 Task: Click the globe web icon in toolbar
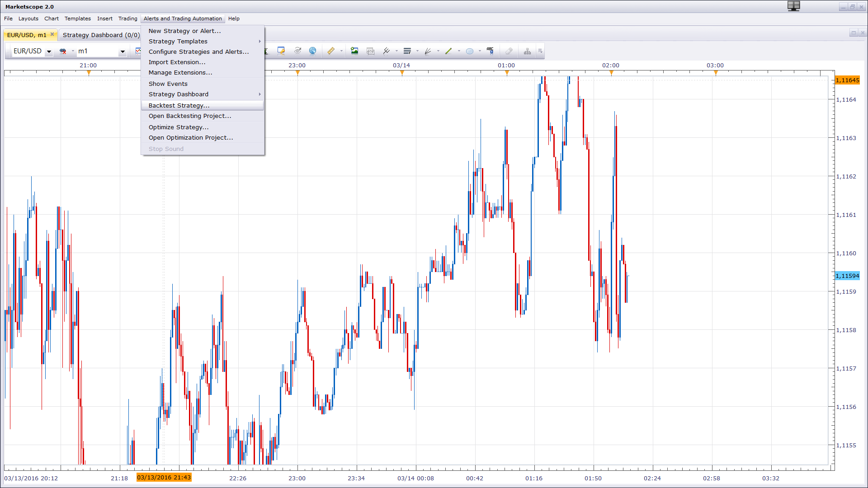(312, 51)
